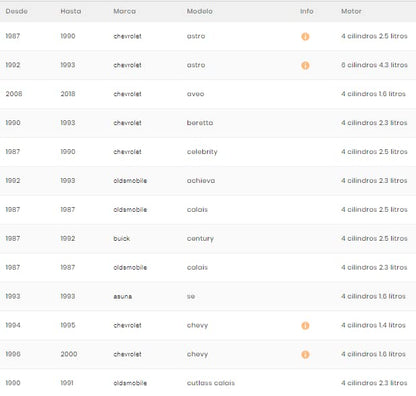This screenshot has height=396, width=416.
Task: Select Hasta value '1991'
Action: 67,383
